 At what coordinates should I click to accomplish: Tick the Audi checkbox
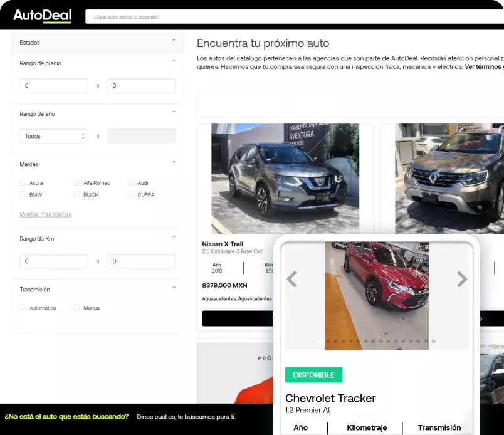point(131,183)
